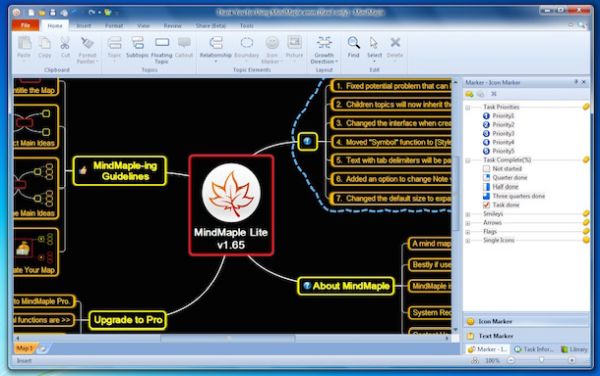Open the Find magnifier tool
This screenshot has height=376, width=600.
click(354, 43)
